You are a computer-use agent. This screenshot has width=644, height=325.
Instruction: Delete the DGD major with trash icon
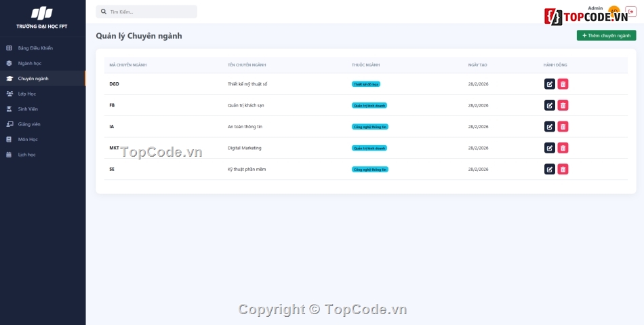563,84
